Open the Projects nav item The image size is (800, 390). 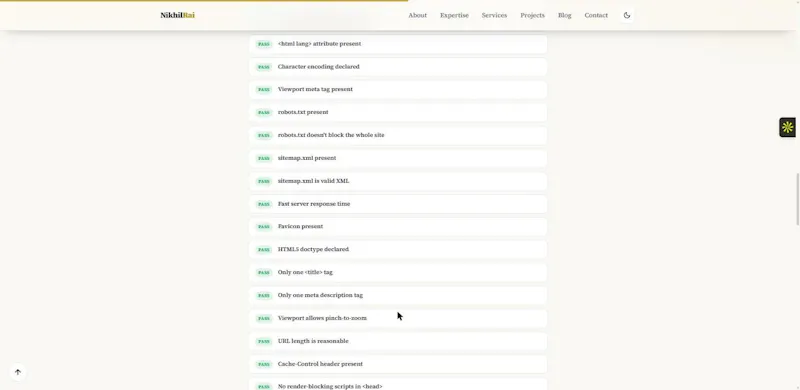click(x=533, y=15)
